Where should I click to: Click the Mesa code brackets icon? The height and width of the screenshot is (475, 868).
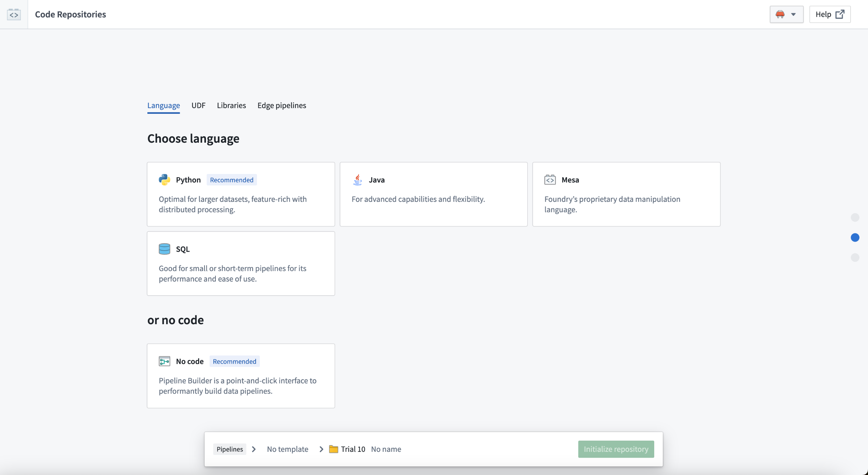click(x=550, y=180)
